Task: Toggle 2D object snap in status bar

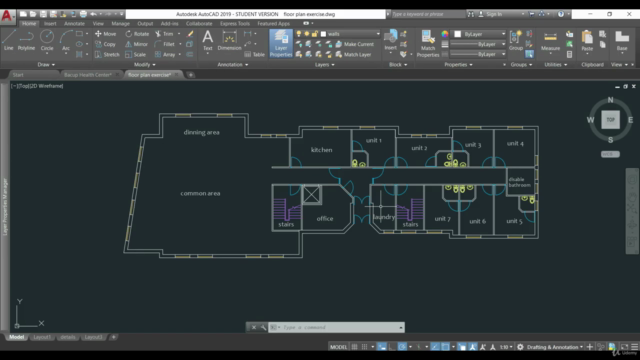Action: click(445, 347)
